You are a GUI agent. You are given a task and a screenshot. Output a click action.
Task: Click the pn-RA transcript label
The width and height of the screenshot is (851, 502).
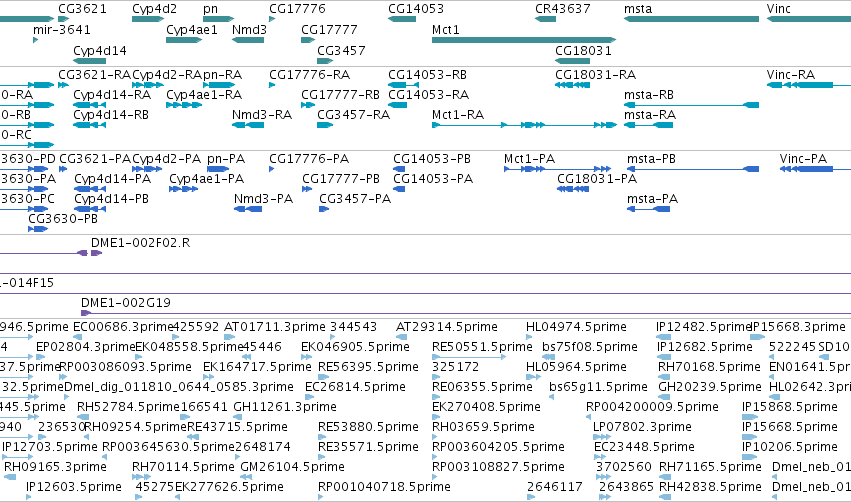[x=223, y=74]
